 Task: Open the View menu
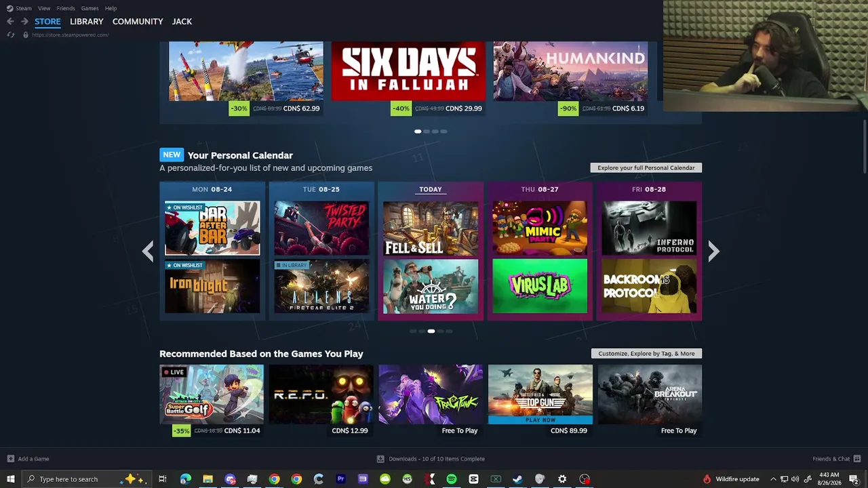[44, 8]
